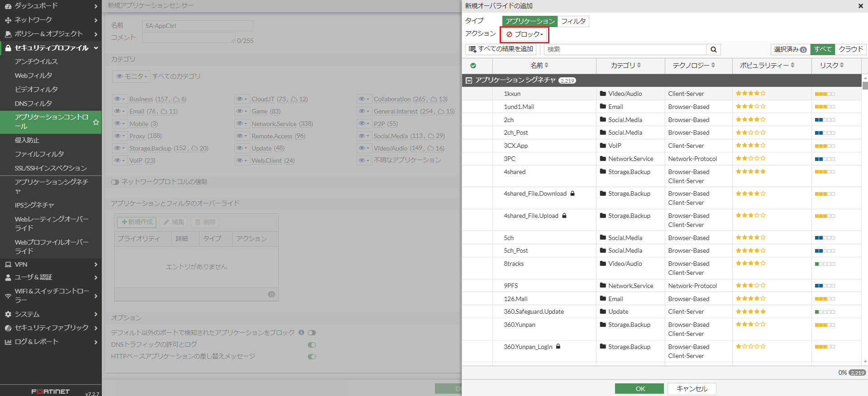The height and width of the screenshot is (396, 868).
Task: Click the lock icon beside 360.Yunpan_Login
Action: click(558, 346)
